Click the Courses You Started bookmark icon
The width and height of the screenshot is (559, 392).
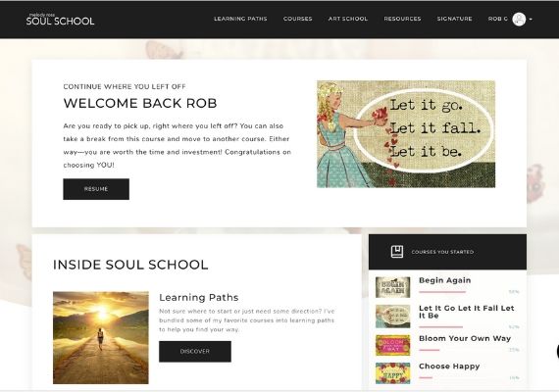pyautogui.click(x=397, y=252)
